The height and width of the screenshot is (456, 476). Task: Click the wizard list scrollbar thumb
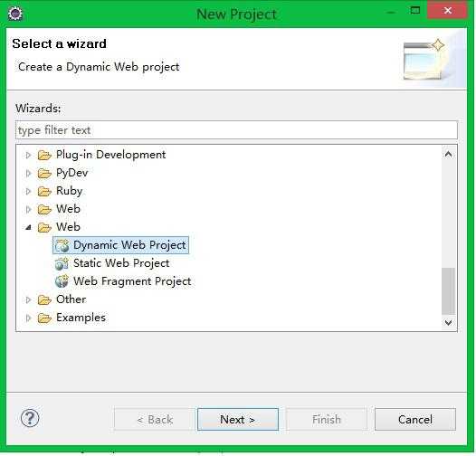pyautogui.click(x=448, y=291)
